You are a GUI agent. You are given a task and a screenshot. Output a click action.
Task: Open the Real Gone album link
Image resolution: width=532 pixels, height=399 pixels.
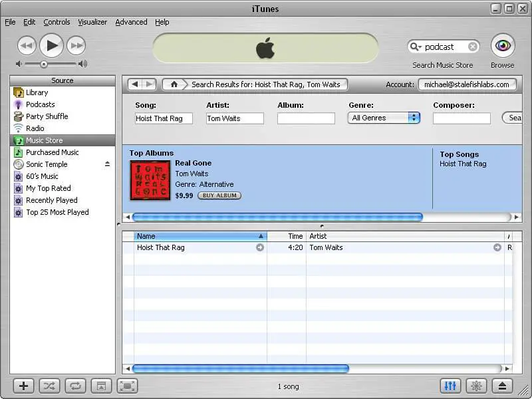point(193,163)
